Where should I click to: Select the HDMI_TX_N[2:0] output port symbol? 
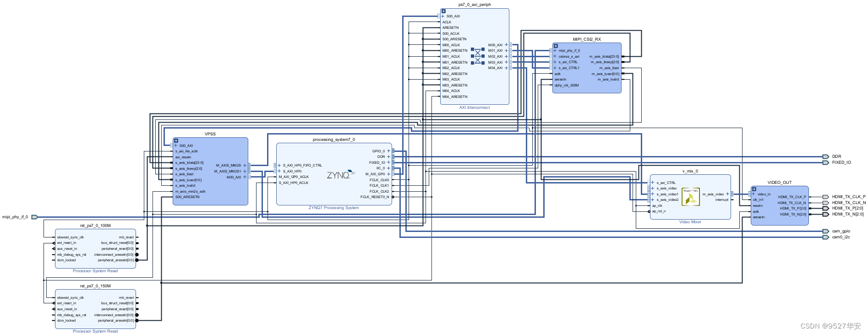click(x=826, y=214)
